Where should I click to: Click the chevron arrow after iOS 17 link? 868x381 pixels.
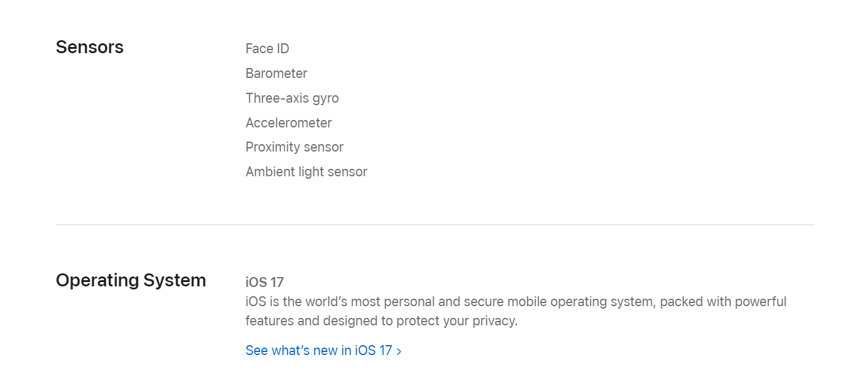399,351
